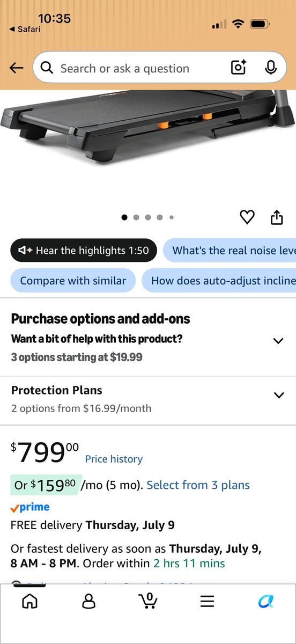Open the hamburger menu icon
The width and height of the screenshot is (296, 644).
[207, 601]
